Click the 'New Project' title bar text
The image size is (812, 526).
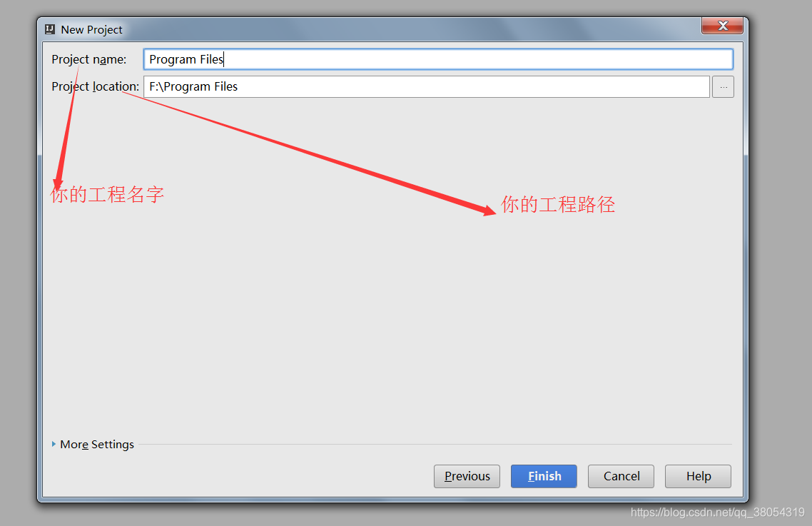click(91, 29)
